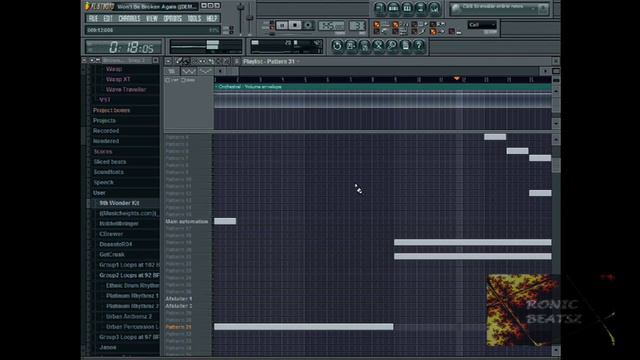
Task: Open the CHANNELS menu
Action: (129, 19)
